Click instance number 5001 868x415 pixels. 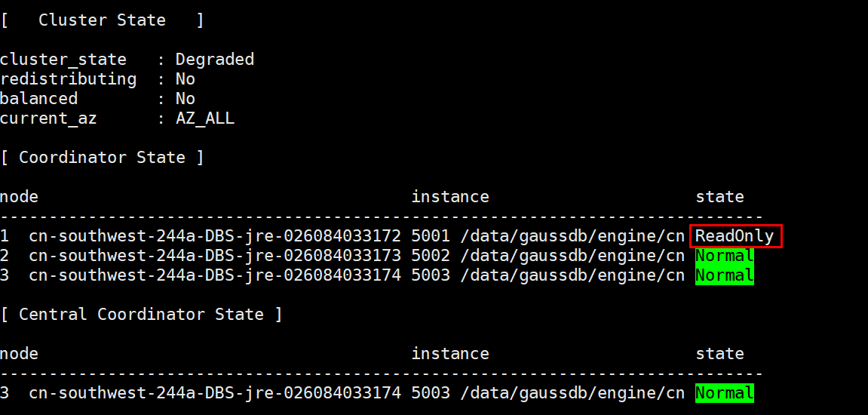[431, 236]
